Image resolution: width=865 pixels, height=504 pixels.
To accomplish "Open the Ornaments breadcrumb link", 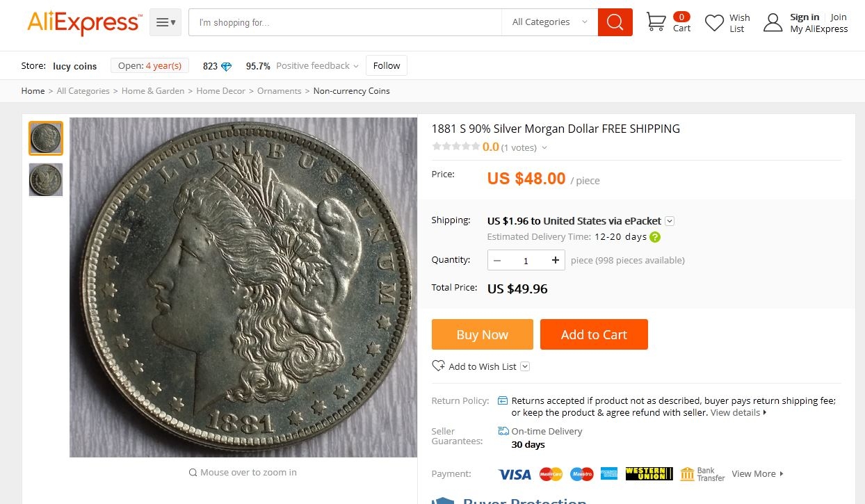I will [x=279, y=91].
